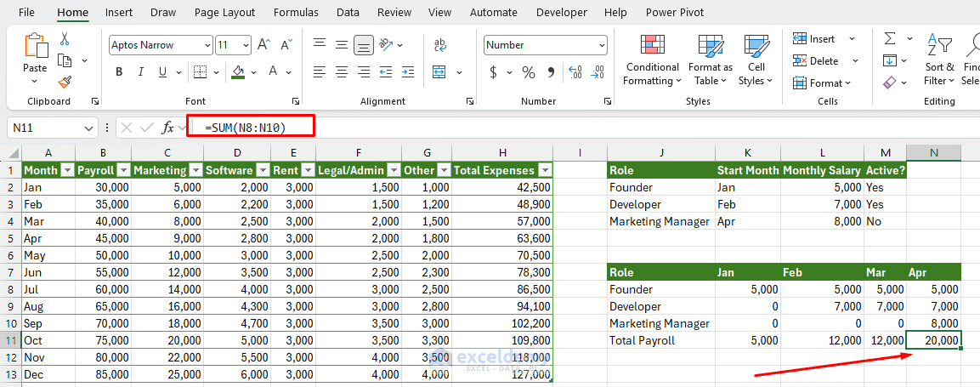980x387 pixels.
Task: Open the Marketing column filter dropdown
Action: tap(195, 170)
